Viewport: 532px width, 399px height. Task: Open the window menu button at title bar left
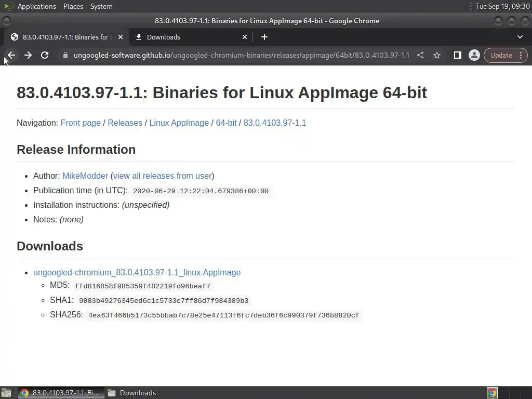(x=6, y=21)
